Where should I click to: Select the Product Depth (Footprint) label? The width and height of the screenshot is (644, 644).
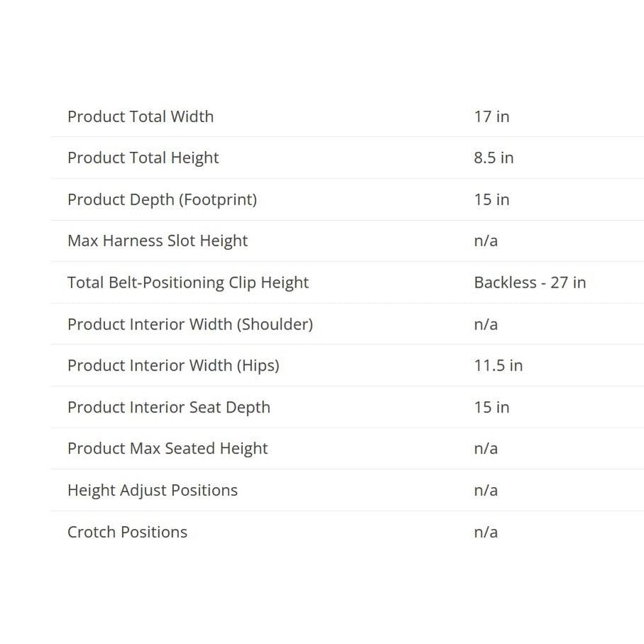point(162,200)
